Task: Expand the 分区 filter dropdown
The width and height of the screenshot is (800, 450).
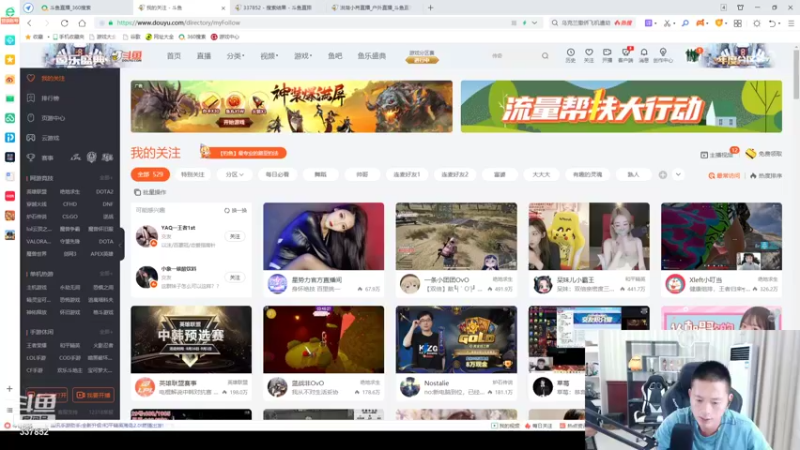Action: click(x=234, y=174)
